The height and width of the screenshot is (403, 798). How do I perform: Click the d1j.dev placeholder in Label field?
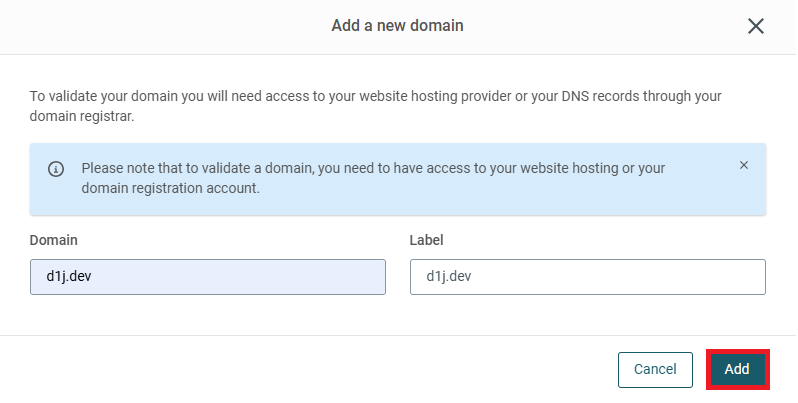pyautogui.click(x=449, y=276)
